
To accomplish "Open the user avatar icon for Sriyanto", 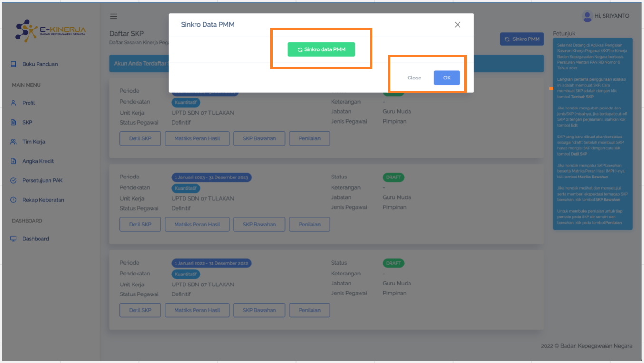I will tap(587, 16).
